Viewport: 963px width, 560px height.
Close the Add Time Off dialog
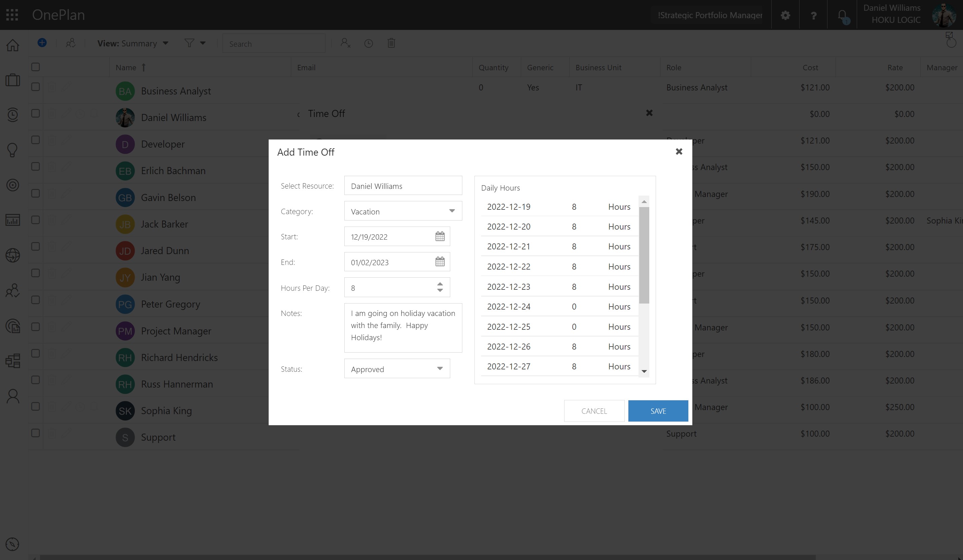tap(679, 152)
